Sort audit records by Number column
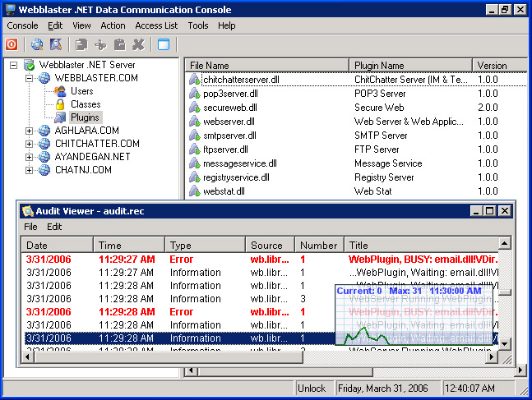The height and width of the screenshot is (400, 532). point(319,245)
